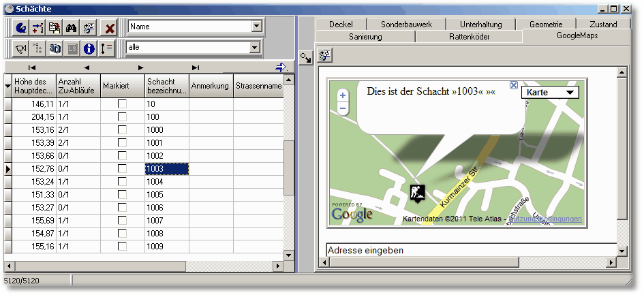The height and width of the screenshot is (297, 644).
Task: Select the GoogleMaps tab
Action: (577, 35)
